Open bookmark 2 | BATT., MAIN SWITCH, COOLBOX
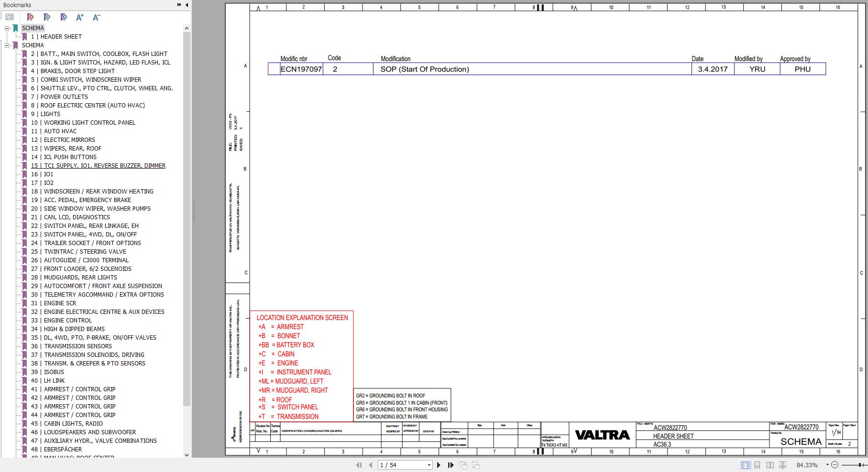This screenshot has width=868, height=472. pyautogui.click(x=99, y=54)
